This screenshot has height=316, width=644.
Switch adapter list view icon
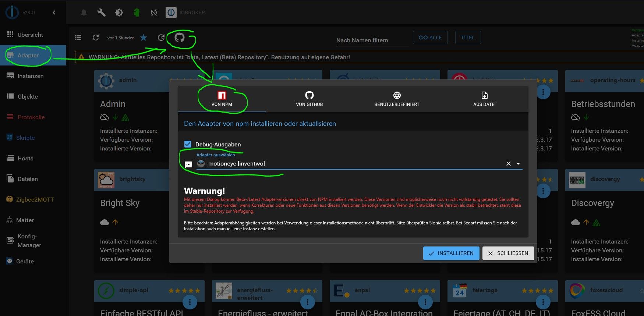tap(78, 38)
